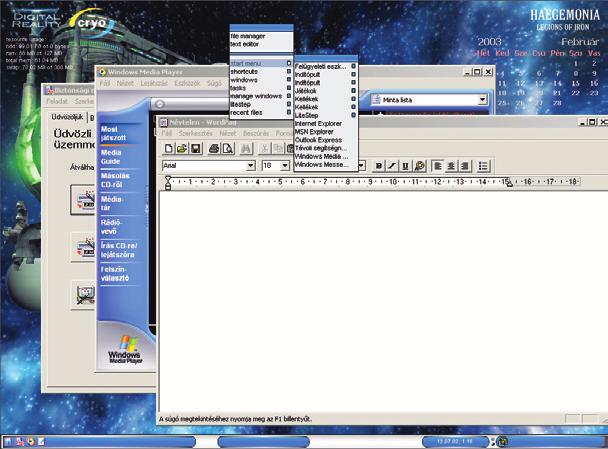
Task: Expand the start menu submenu entry
Action: [x=261, y=63]
